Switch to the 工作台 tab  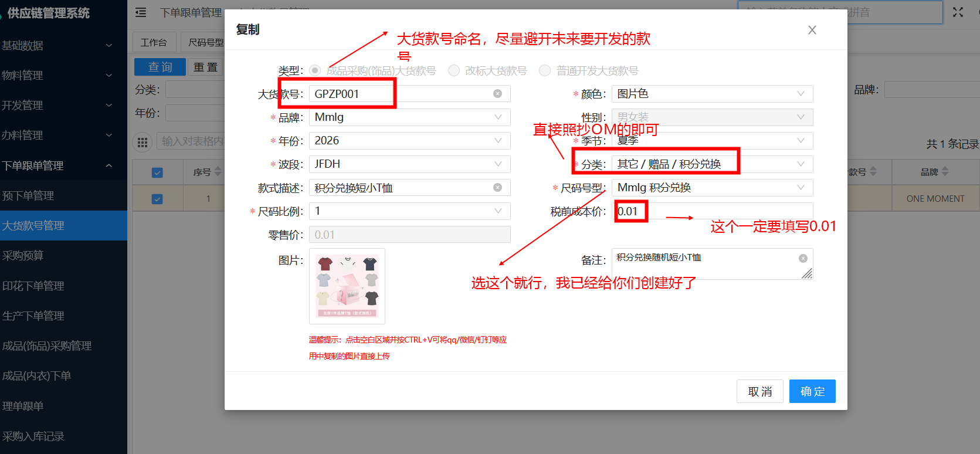click(154, 42)
